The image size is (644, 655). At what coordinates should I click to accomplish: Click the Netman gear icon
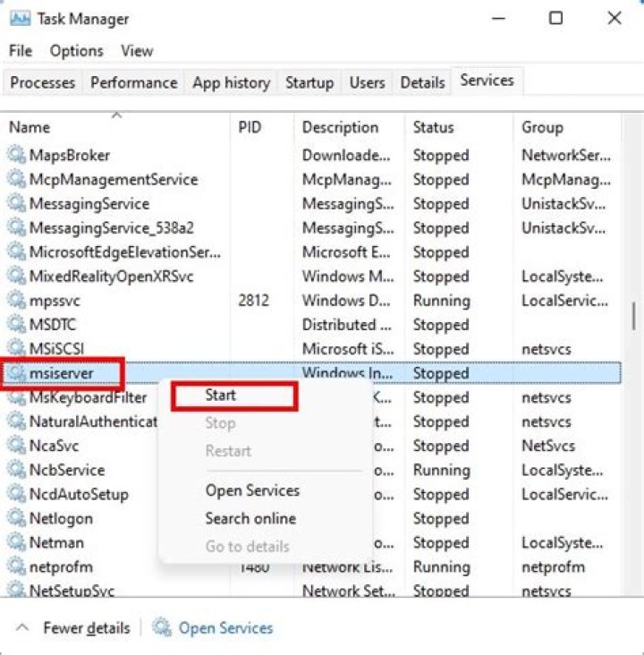[17, 541]
